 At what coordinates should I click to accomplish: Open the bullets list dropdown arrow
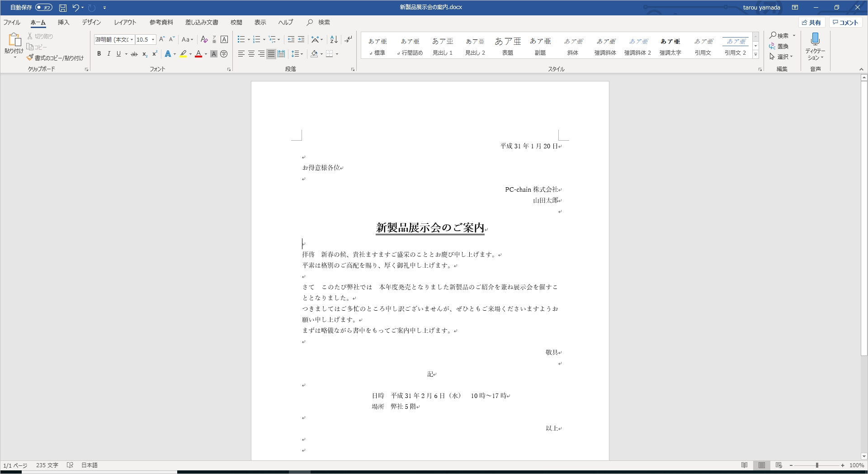pos(249,39)
